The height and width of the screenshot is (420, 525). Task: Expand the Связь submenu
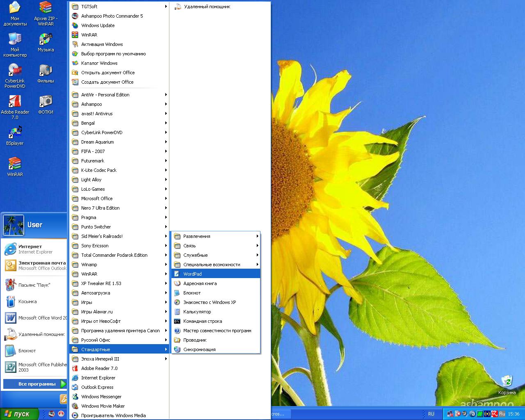point(216,246)
